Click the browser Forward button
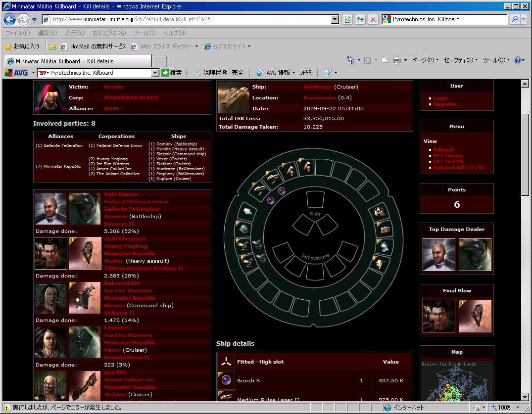 pyautogui.click(x=23, y=19)
